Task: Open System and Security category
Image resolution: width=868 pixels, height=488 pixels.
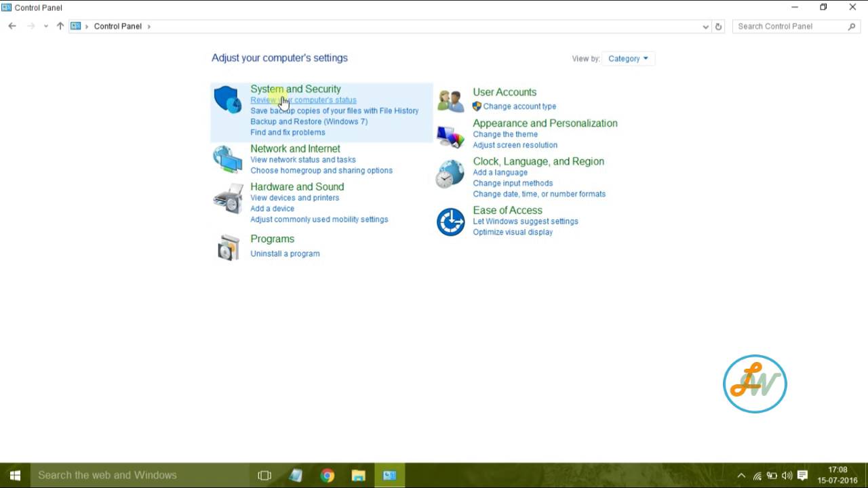Action: tap(296, 89)
